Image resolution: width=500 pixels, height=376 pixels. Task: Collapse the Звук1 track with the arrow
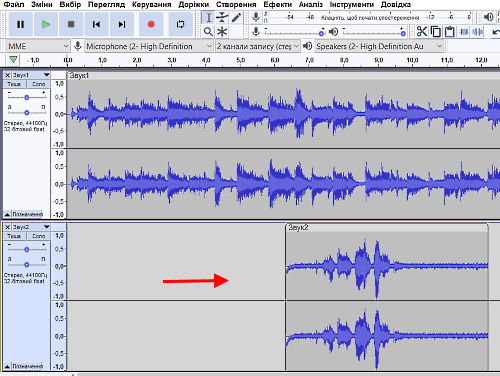7,214
